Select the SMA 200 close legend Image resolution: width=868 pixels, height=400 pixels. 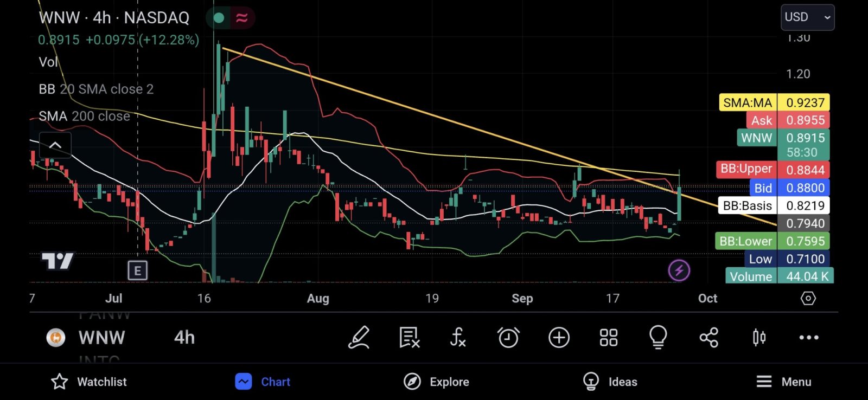84,116
